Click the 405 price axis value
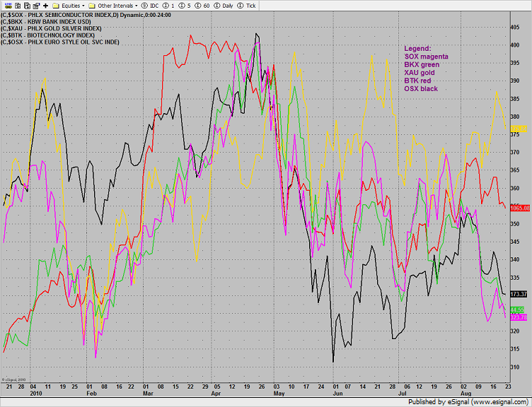 pyautogui.click(x=515, y=28)
